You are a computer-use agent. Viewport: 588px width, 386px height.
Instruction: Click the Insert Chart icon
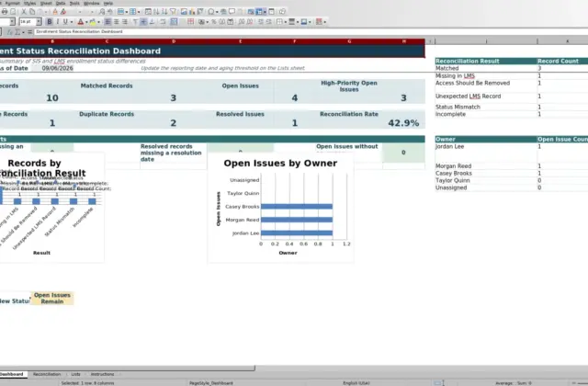click(x=192, y=12)
